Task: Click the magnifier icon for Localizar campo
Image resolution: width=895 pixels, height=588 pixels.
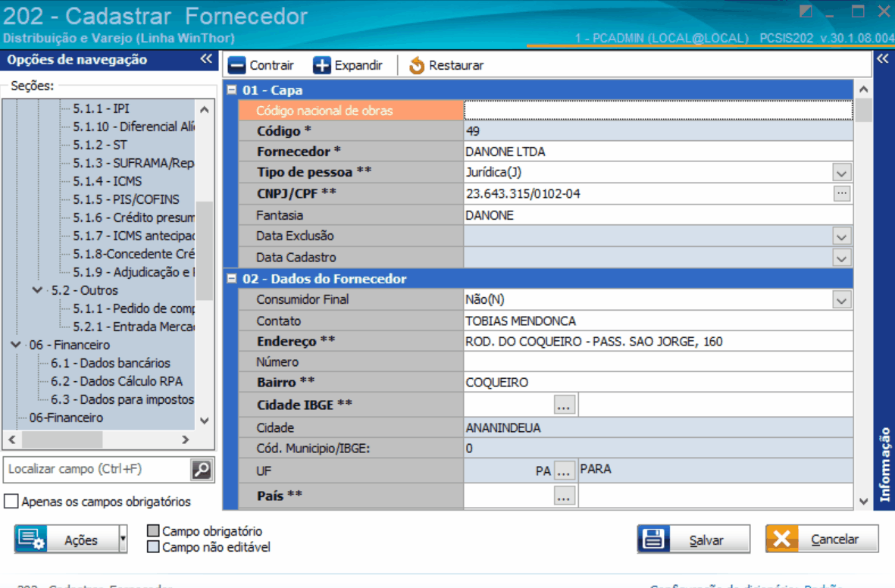Action: point(202,469)
